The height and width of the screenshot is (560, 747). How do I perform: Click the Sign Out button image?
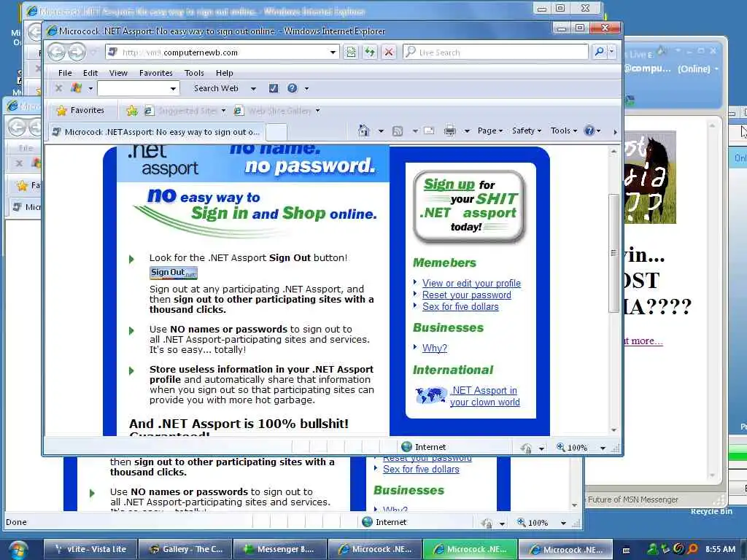(174, 273)
